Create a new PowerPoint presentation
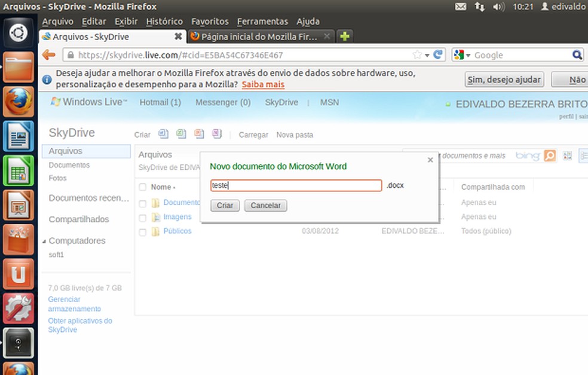588x375 pixels. click(x=199, y=134)
